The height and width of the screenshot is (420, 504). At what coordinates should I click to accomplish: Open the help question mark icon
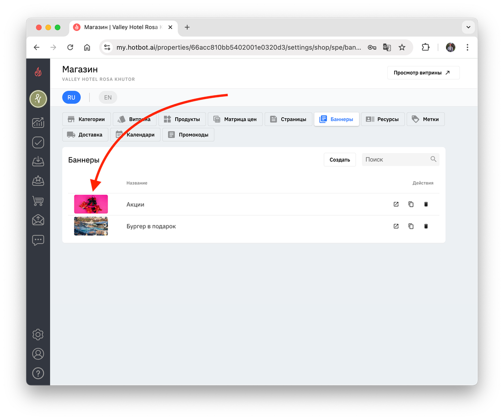38,373
